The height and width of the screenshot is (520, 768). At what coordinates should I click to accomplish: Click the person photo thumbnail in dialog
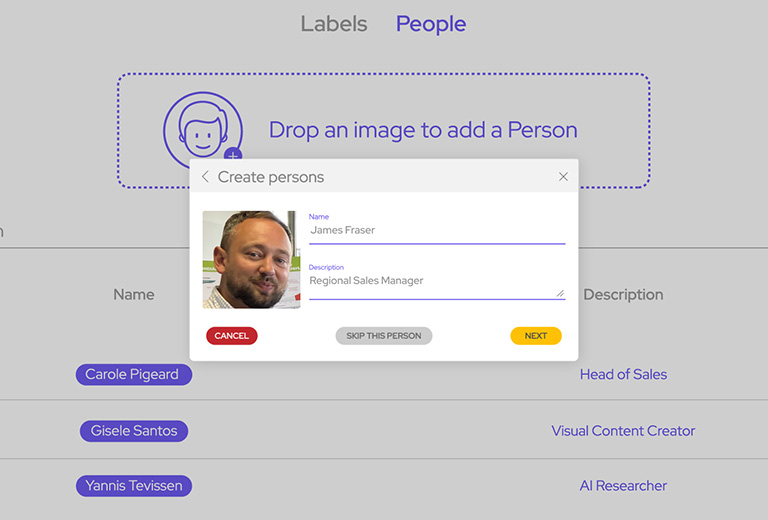[x=251, y=259]
